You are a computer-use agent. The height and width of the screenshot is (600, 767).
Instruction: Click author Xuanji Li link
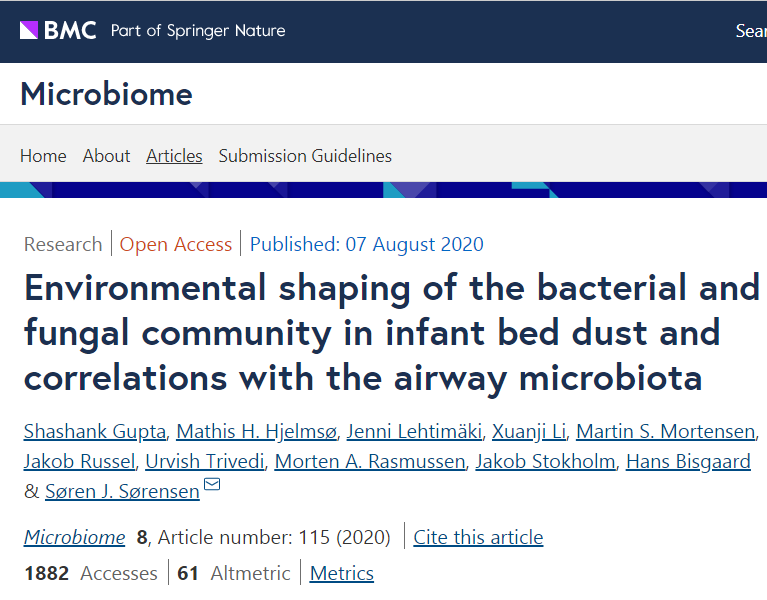[x=529, y=432]
